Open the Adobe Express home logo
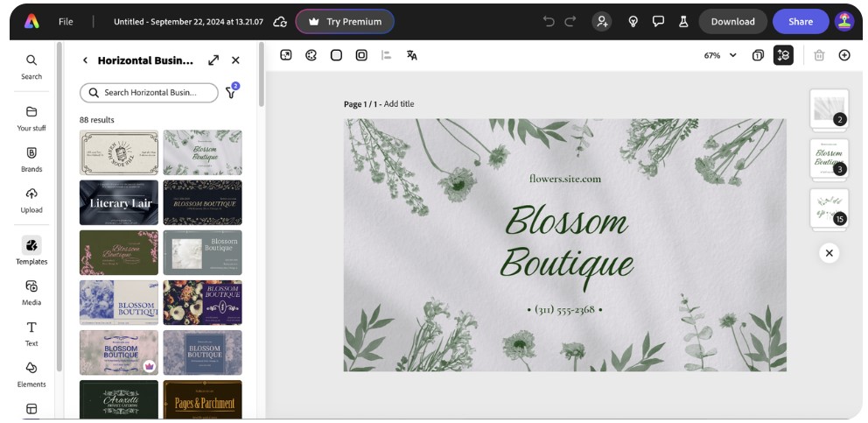The image size is (868, 423). 31,22
